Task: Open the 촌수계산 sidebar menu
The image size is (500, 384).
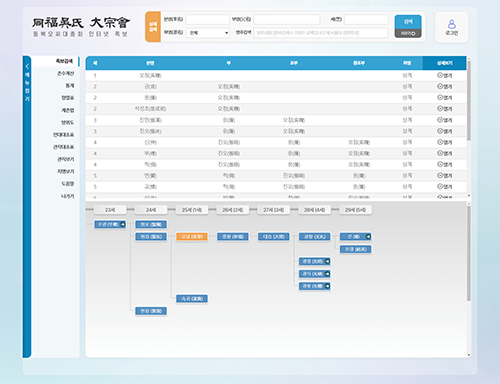Action: [66, 74]
